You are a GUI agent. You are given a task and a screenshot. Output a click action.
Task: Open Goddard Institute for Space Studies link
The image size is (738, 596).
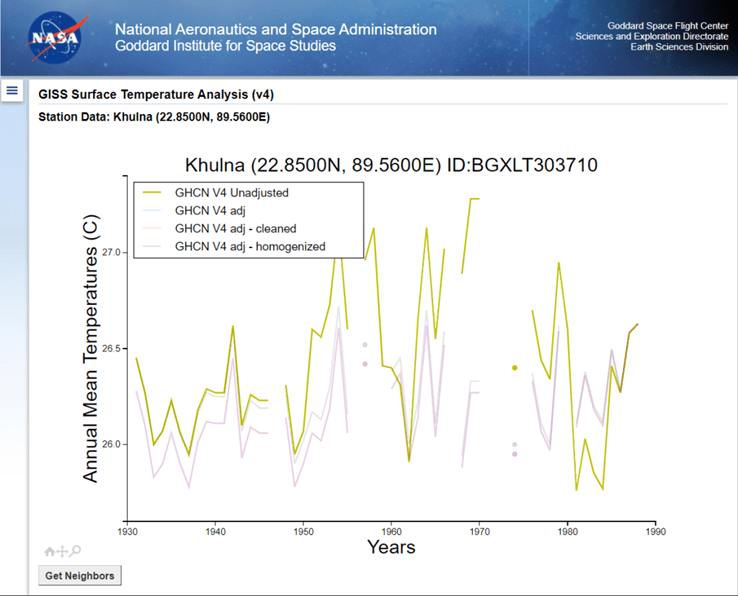click(225, 46)
